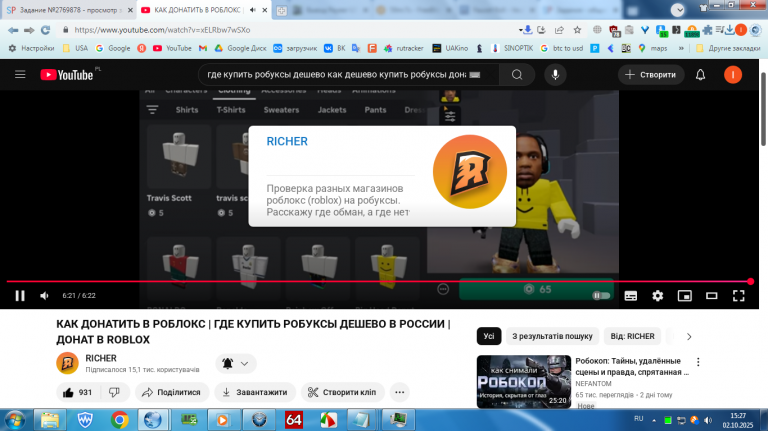Click the address bar URL

coord(162,30)
